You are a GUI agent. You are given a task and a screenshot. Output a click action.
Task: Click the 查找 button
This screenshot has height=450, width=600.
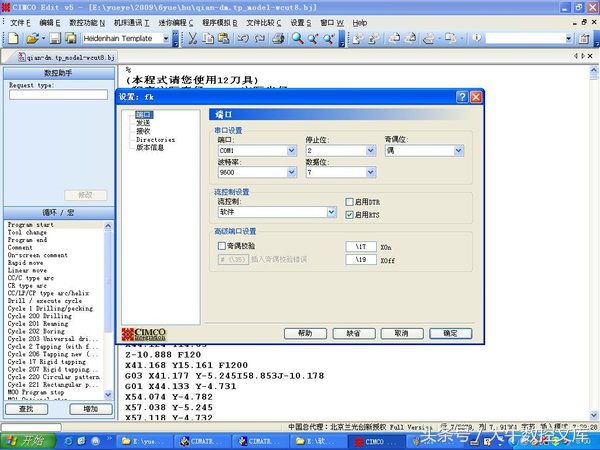(26, 409)
